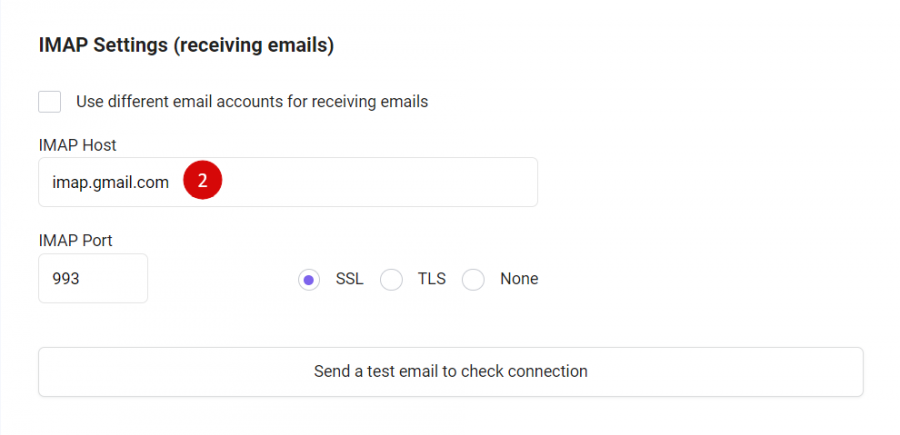Send a test email to check connection
This screenshot has width=900, height=435.
click(x=451, y=371)
